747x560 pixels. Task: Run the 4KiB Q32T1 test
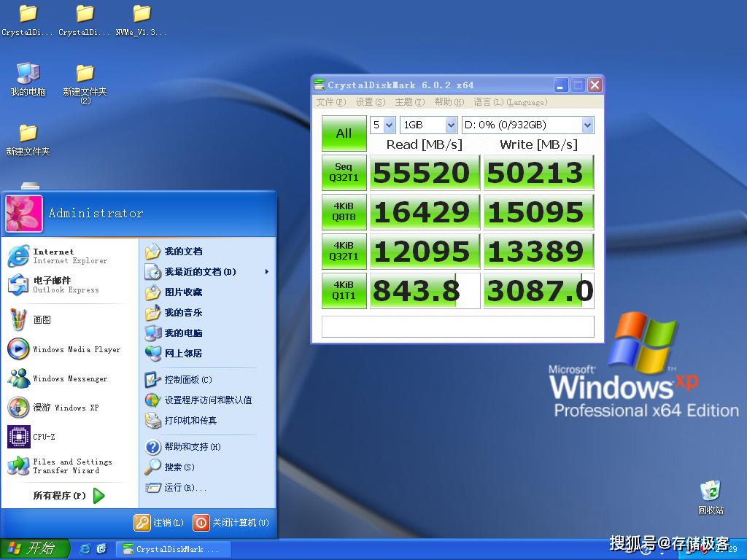click(x=344, y=251)
